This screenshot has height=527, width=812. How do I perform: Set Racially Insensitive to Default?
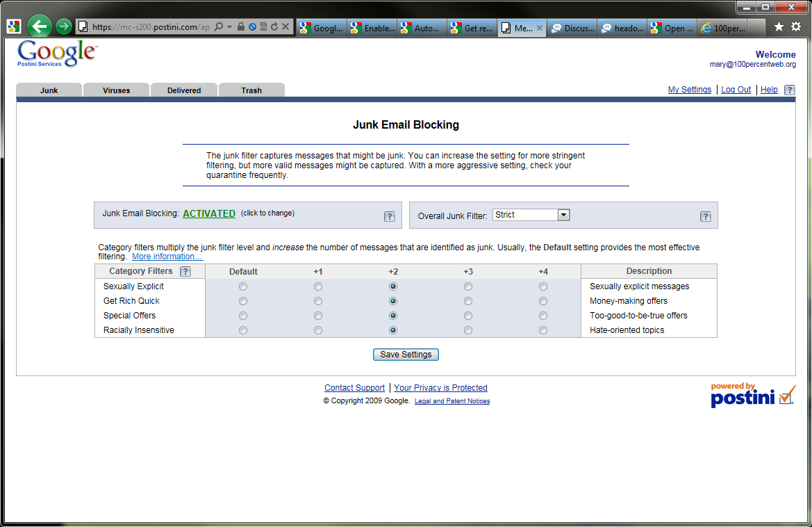coord(243,330)
